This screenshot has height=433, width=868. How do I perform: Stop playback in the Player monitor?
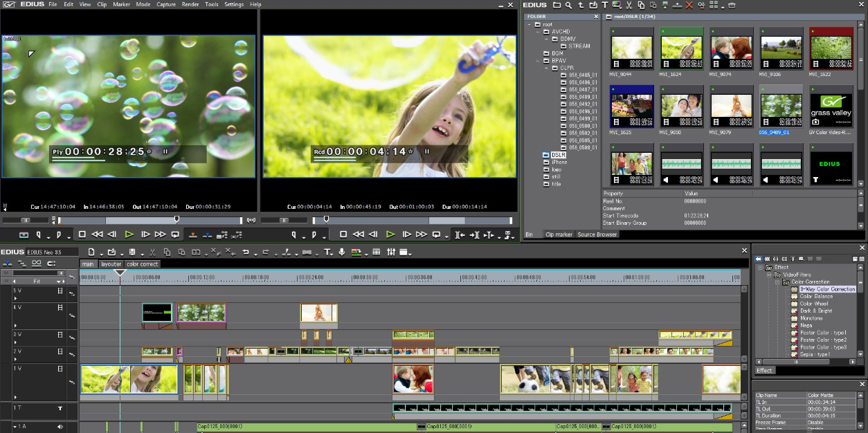click(x=82, y=234)
